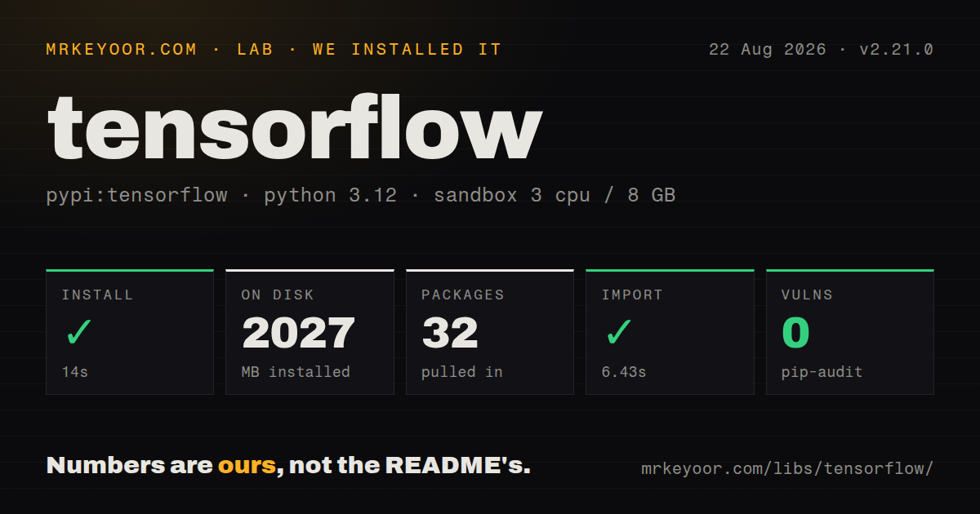This screenshot has width=980, height=514.
Task: Click the pypi:tensorflow · python 3.12 subtitle line
Action: point(361,196)
